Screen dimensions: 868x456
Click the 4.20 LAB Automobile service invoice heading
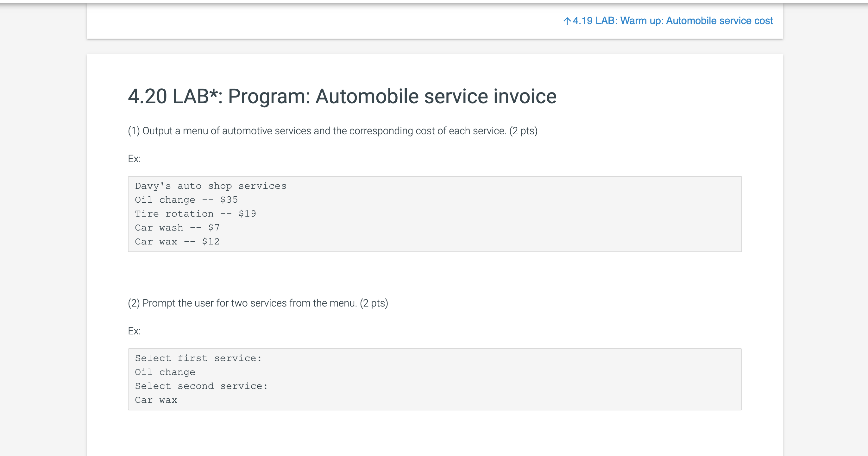(342, 96)
